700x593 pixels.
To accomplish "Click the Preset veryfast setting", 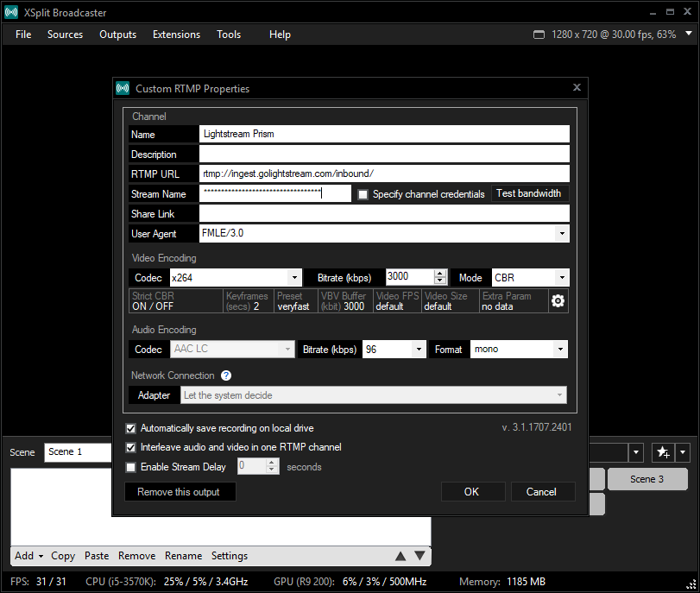I will (x=296, y=301).
